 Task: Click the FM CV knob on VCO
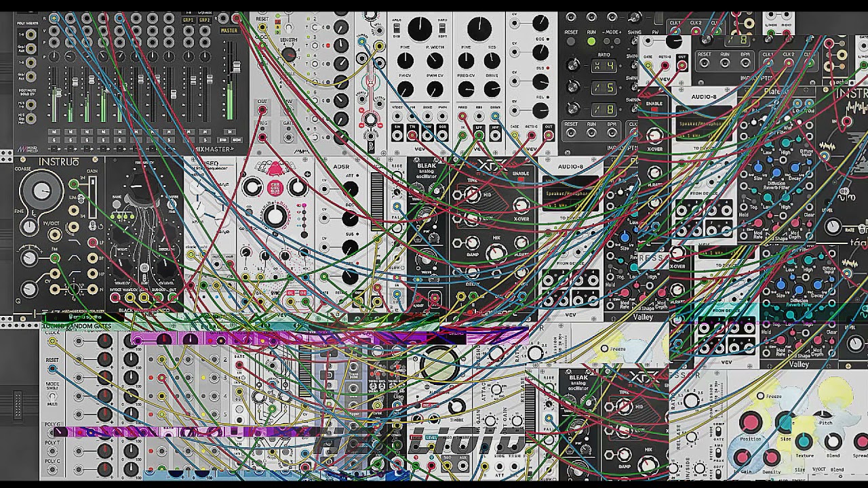pyautogui.click(x=406, y=89)
